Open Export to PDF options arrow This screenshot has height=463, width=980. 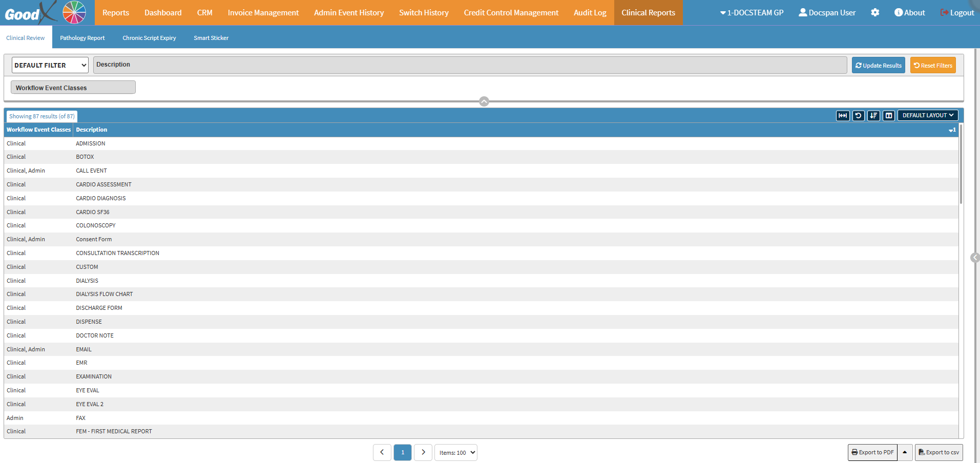click(x=905, y=452)
